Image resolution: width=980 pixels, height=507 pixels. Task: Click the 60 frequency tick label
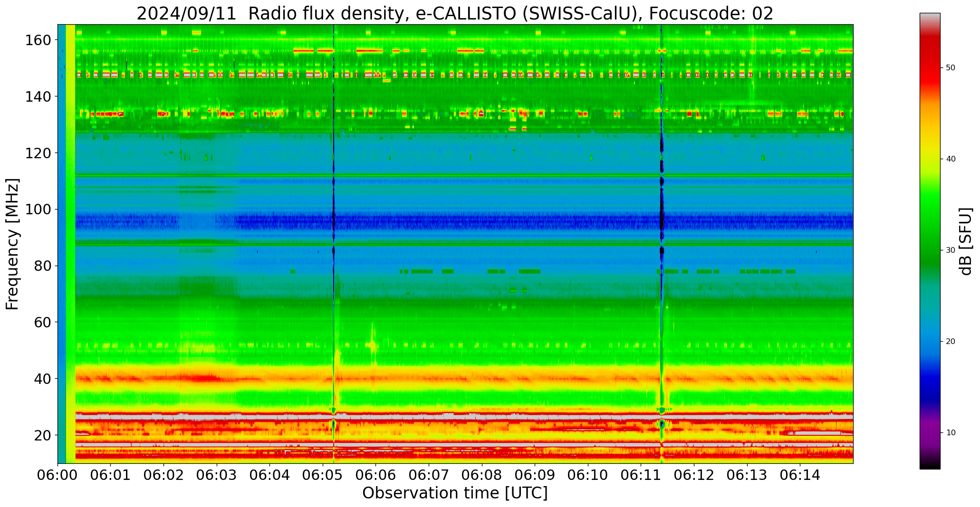pyautogui.click(x=43, y=322)
